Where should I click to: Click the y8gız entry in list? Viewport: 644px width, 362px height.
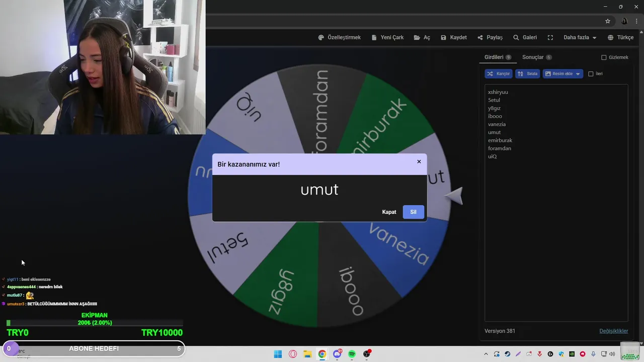(x=494, y=108)
